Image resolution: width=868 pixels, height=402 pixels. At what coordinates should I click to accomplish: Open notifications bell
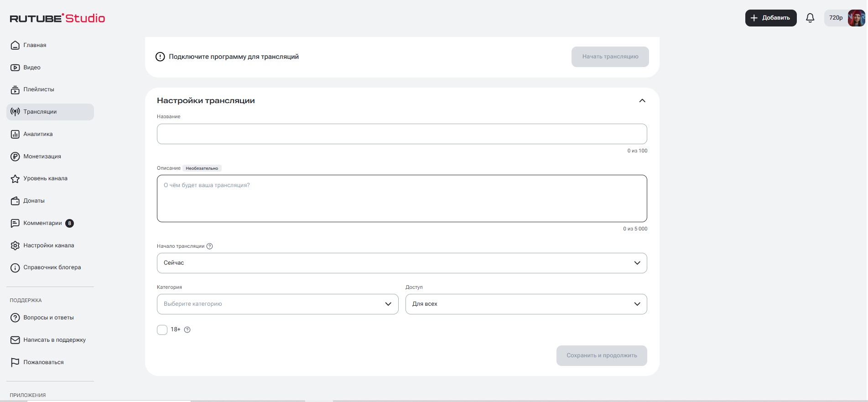pos(810,18)
